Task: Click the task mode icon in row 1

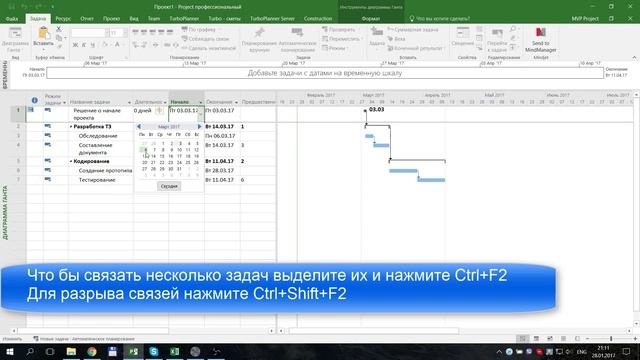Action: point(48,110)
